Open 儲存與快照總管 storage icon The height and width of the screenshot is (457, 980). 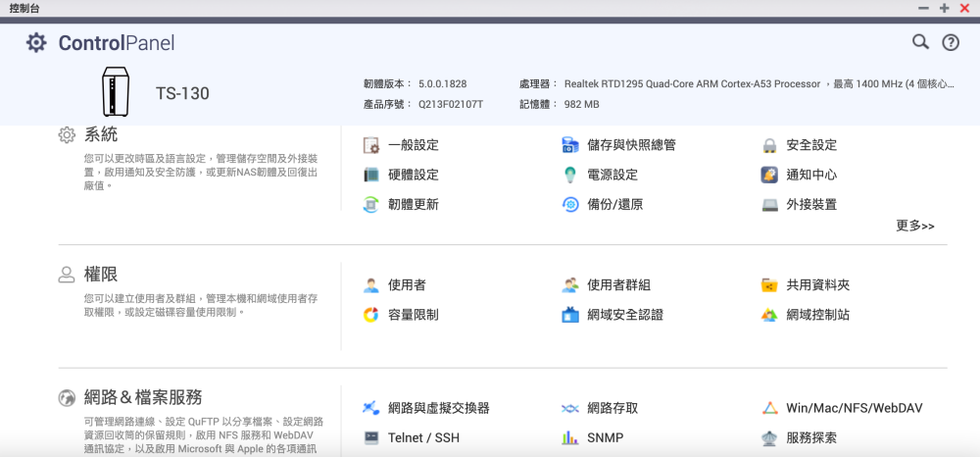tap(570, 145)
